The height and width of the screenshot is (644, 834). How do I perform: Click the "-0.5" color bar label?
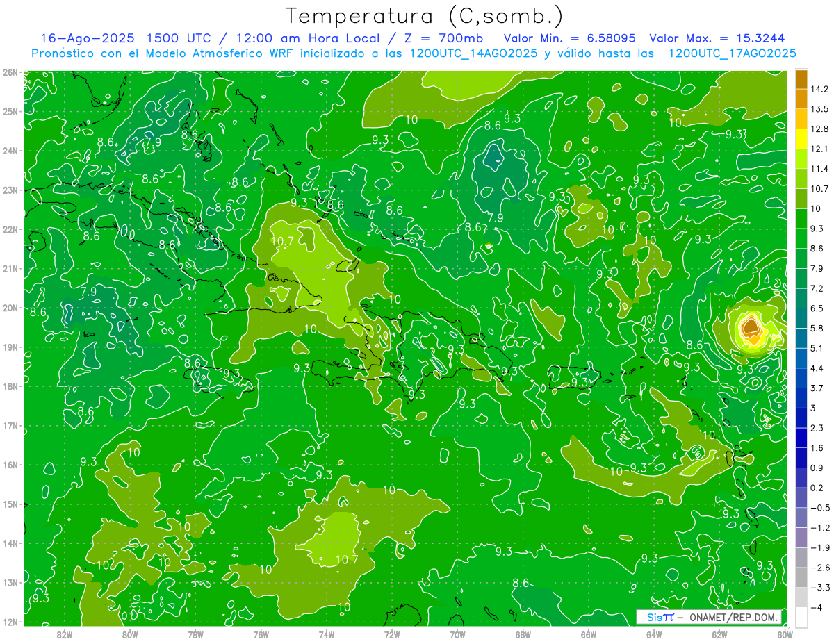(x=819, y=508)
